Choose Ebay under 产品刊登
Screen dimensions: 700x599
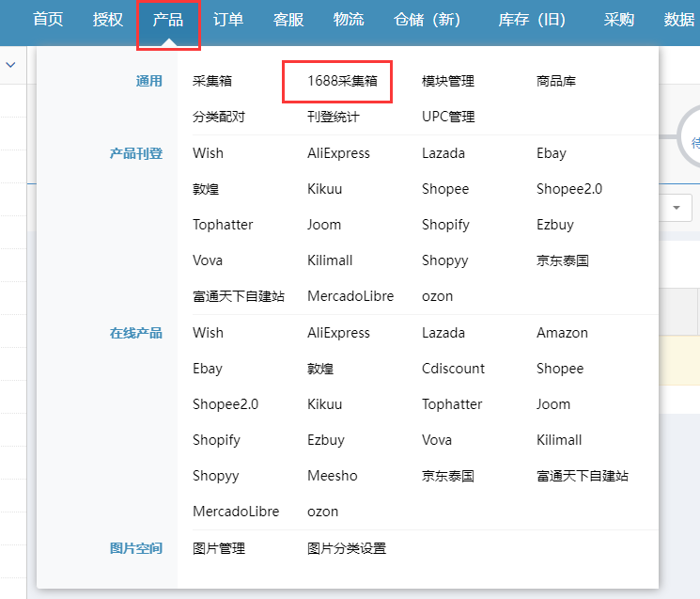click(x=552, y=153)
